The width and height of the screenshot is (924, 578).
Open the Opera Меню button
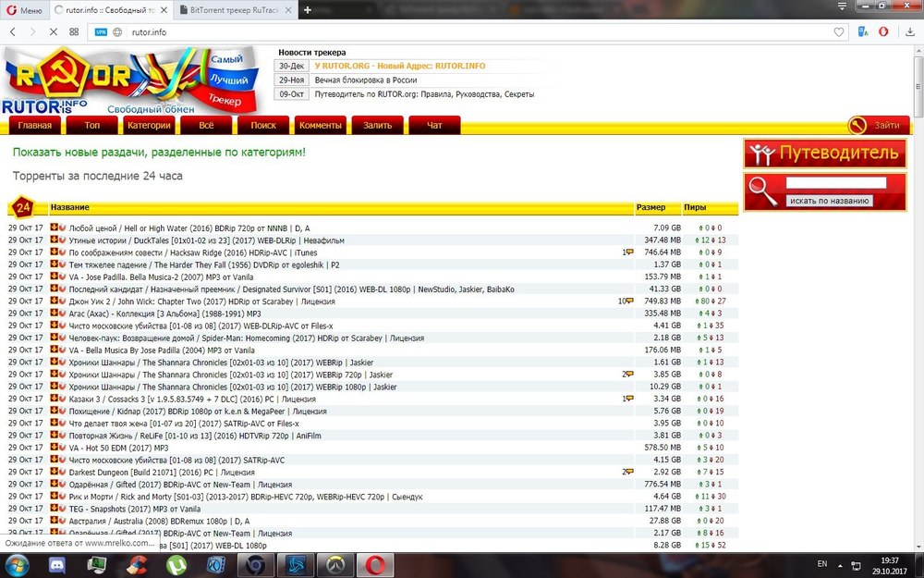tap(24, 10)
